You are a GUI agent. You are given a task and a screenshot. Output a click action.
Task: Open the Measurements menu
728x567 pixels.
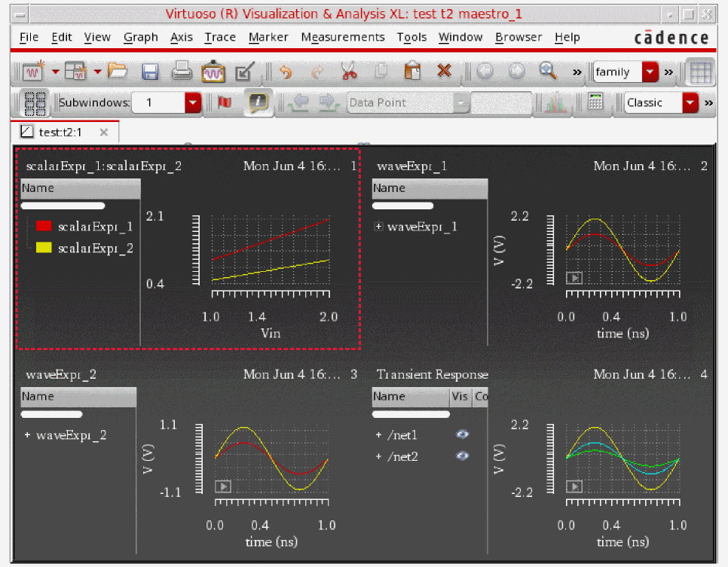pyautogui.click(x=342, y=37)
